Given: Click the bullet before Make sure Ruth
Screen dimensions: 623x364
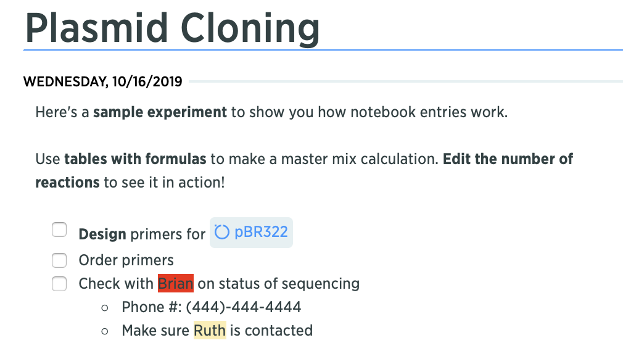Looking at the screenshot, I should (105, 331).
